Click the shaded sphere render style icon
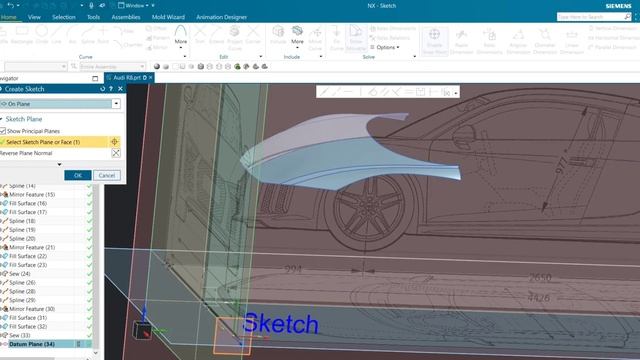The width and height of the screenshot is (640, 360). point(157,67)
